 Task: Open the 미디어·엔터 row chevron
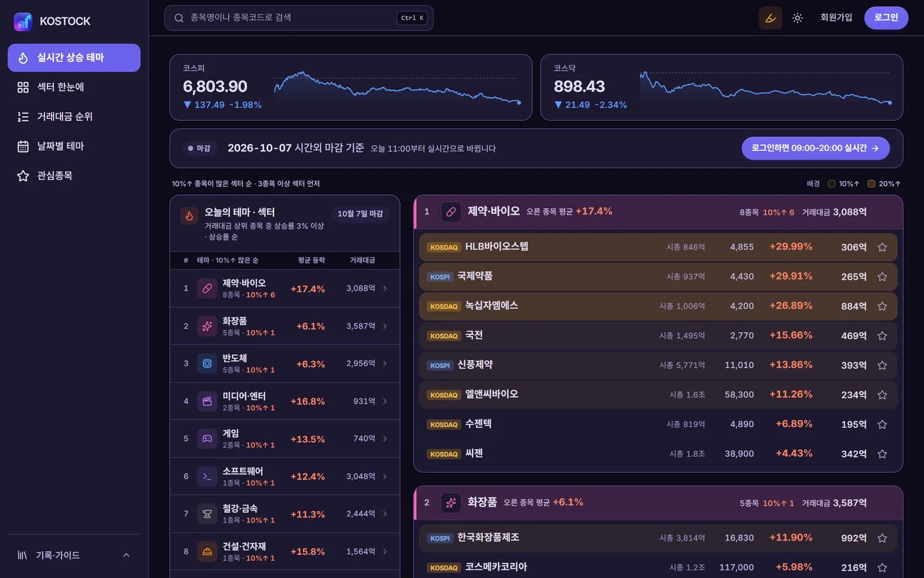pos(385,401)
